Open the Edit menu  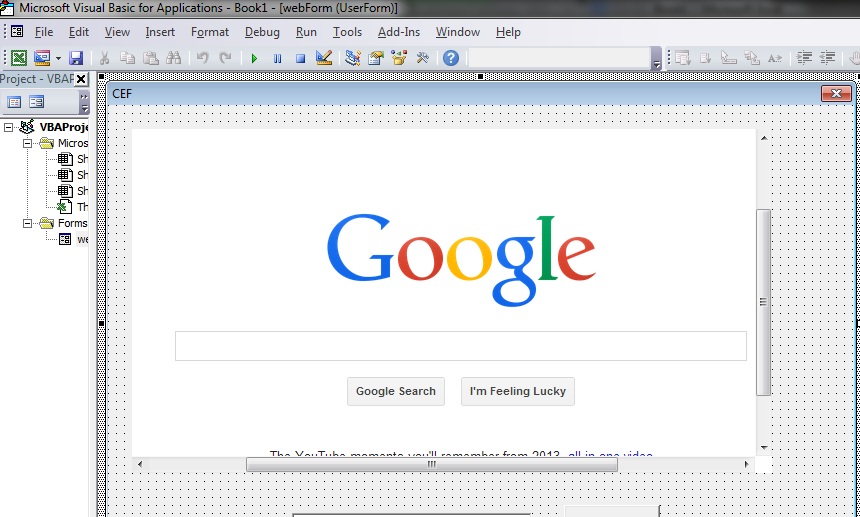pos(78,32)
